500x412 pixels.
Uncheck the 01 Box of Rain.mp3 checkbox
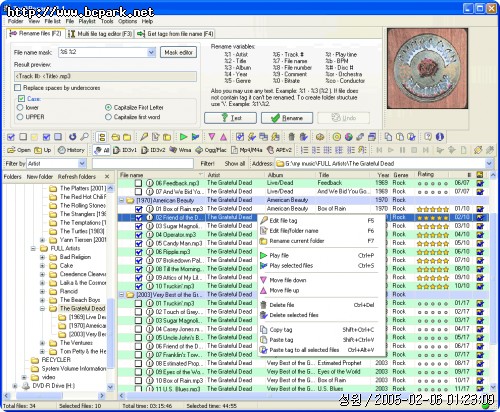[x=139, y=209]
